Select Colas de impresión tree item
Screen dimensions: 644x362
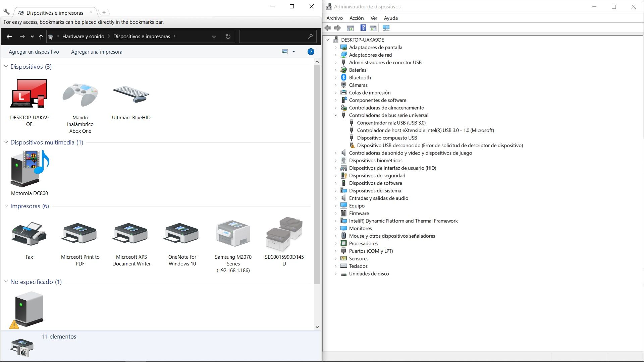[x=370, y=93]
